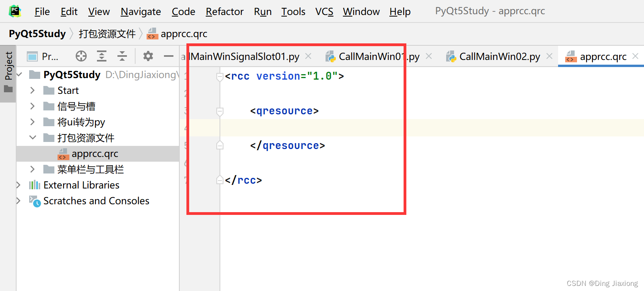This screenshot has height=291, width=644.
Task: Close the CallMainWin01.py tab
Action: [429, 56]
